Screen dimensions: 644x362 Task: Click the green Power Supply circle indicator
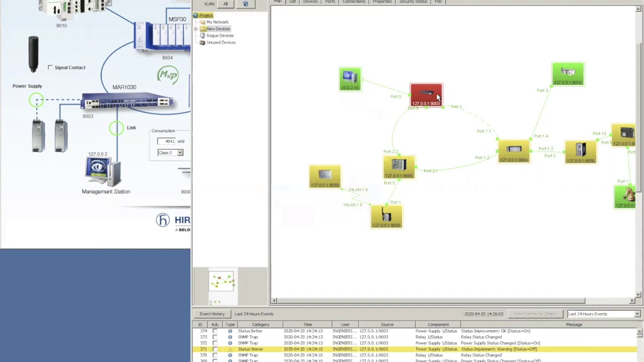[36, 100]
